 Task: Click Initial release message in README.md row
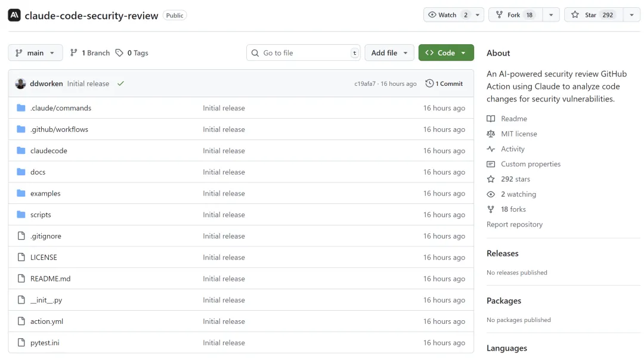pos(224,279)
